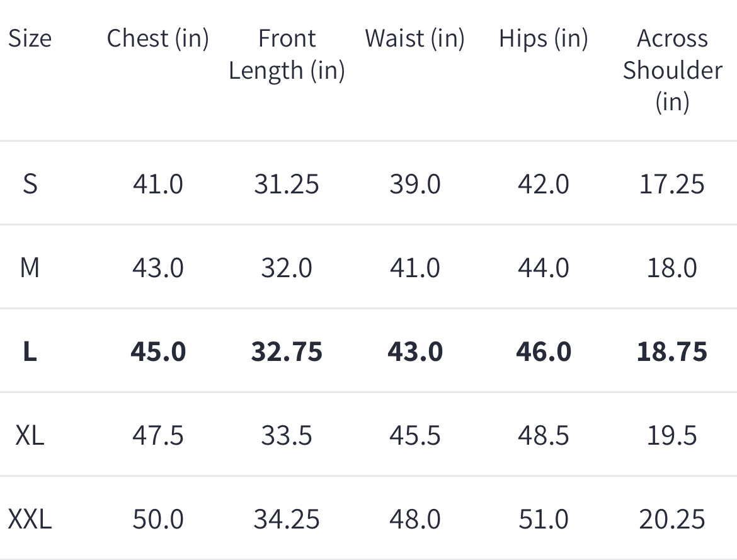Select the Hips (in) column header
Screen dimensions: 737x560
[x=543, y=39]
